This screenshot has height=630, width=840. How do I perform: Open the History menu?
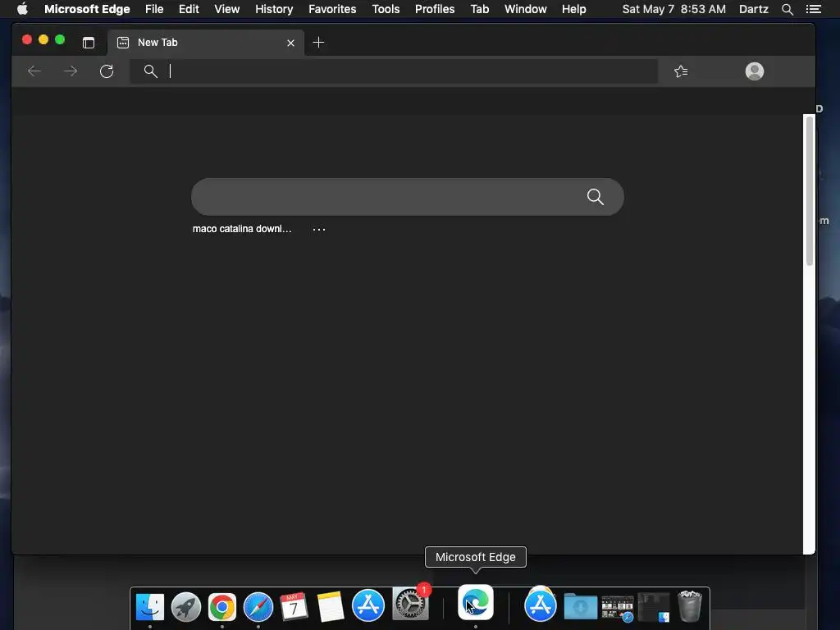tap(274, 9)
